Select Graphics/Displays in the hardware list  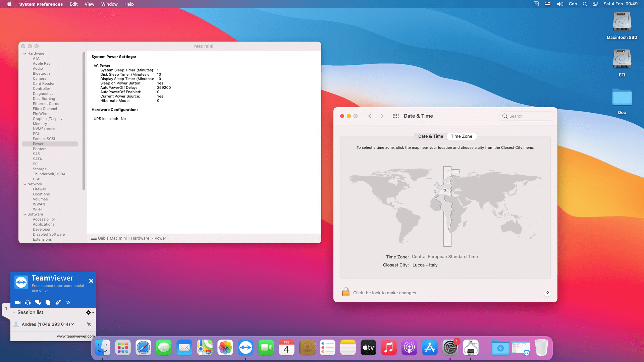[x=49, y=119]
